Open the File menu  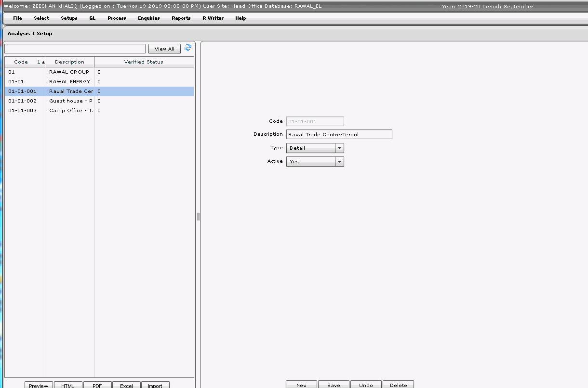17,18
